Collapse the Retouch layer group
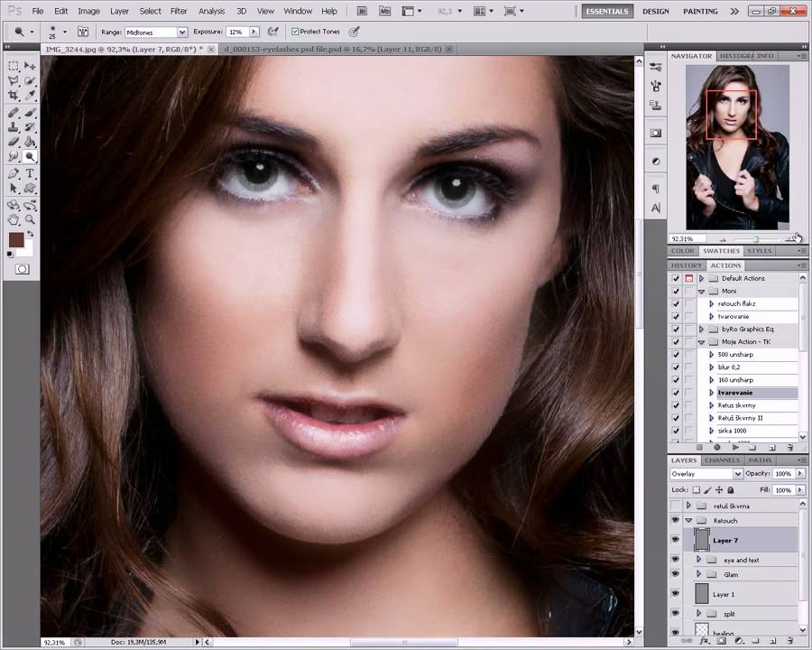Viewport: 812px width, 650px height. 688,520
